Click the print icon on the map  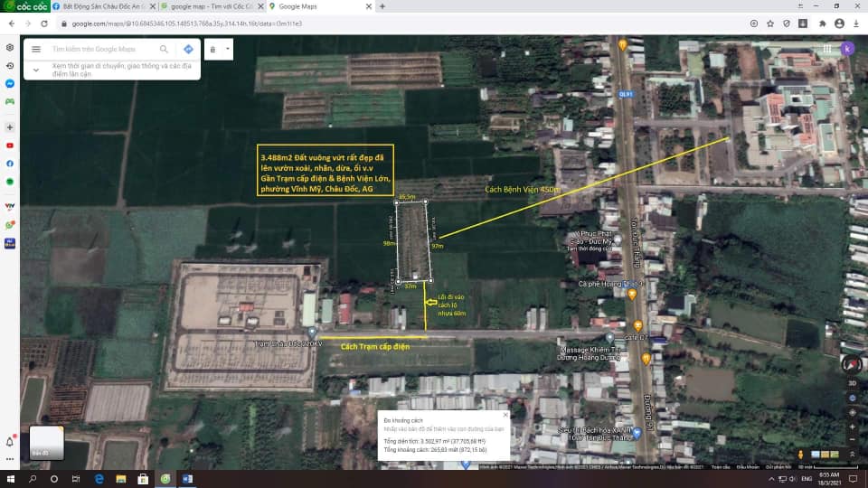click(213, 49)
